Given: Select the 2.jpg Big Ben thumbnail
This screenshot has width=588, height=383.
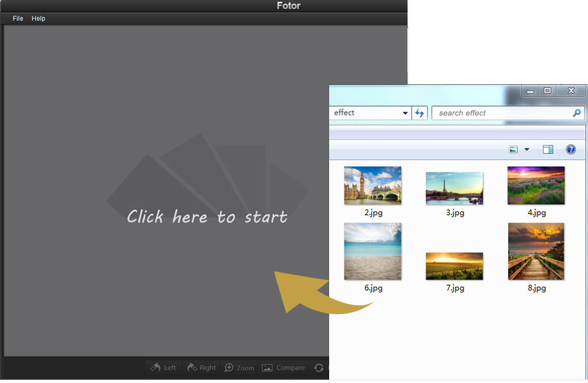Looking at the screenshot, I should click(x=373, y=185).
